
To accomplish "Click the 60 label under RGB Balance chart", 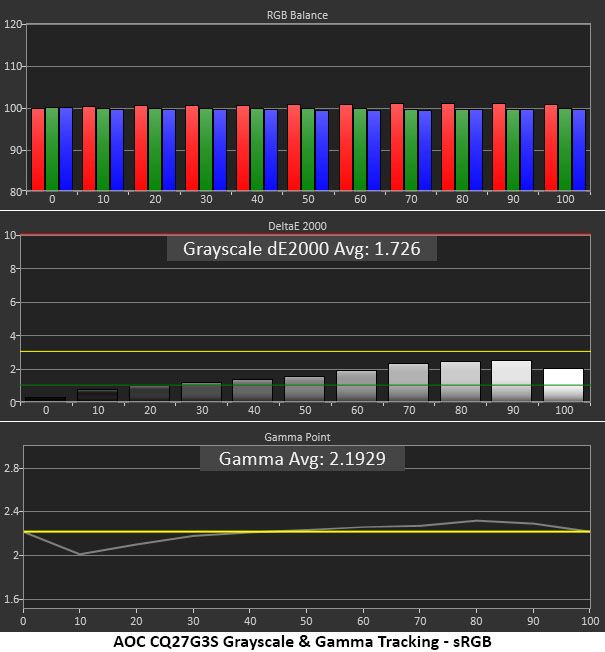I will (x=360, y=199).
